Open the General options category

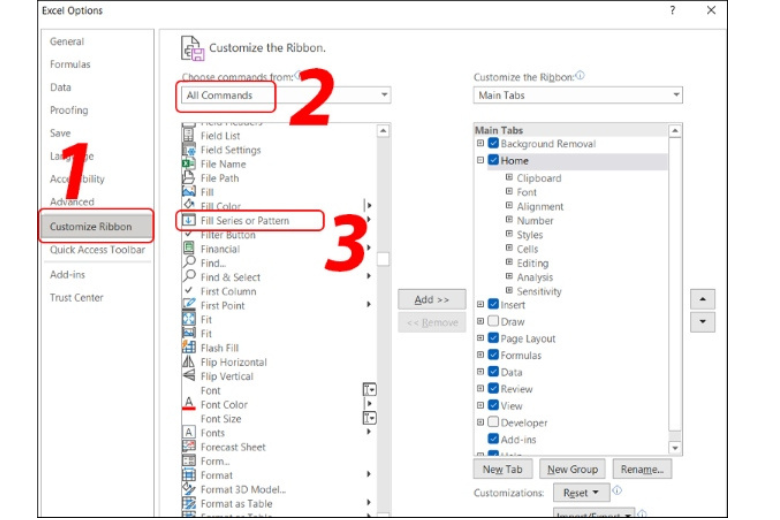[x=67, y=42]
